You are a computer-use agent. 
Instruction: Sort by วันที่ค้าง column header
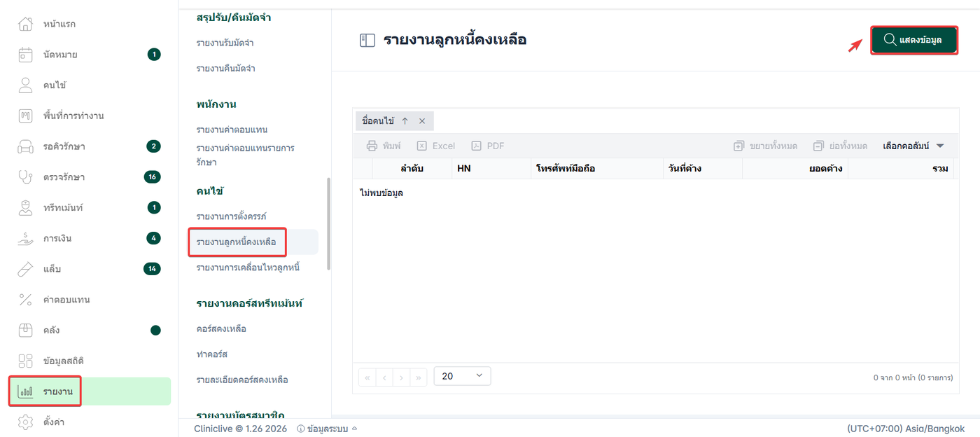pyautogui.click(x=703, y=169)
